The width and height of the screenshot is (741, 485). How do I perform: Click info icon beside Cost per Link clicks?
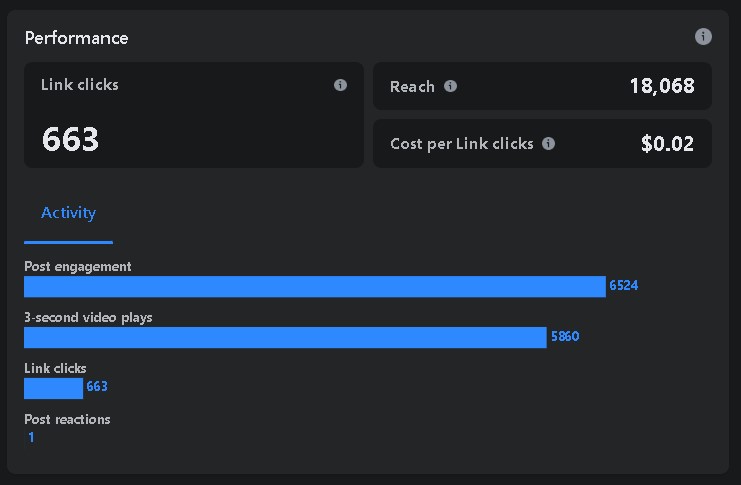click(x=548, y=143)
